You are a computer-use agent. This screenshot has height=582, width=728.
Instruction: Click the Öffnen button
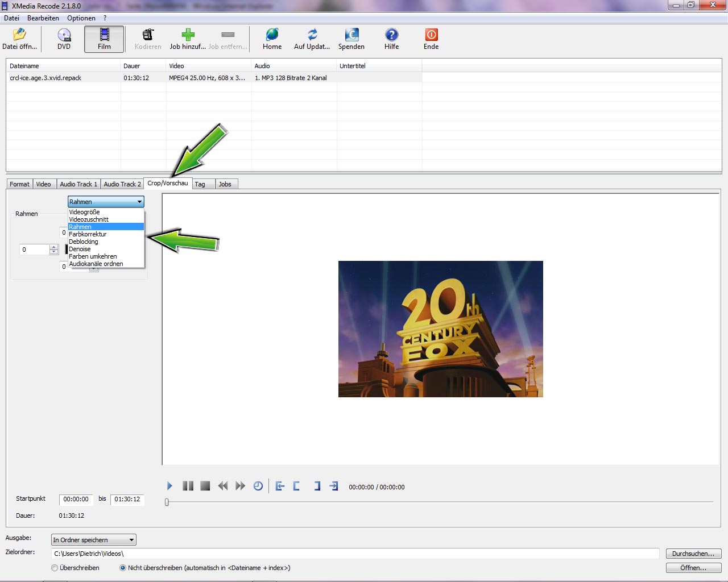[x=693, y=568]
